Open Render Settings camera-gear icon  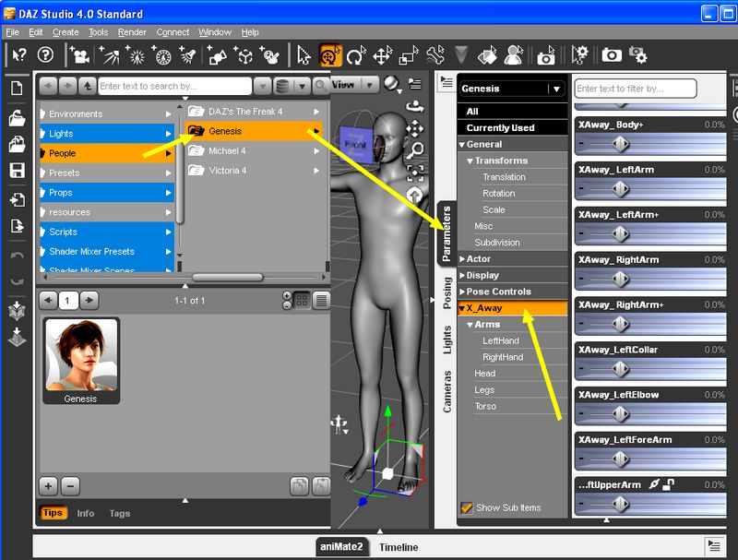click(x=637, y=55)
